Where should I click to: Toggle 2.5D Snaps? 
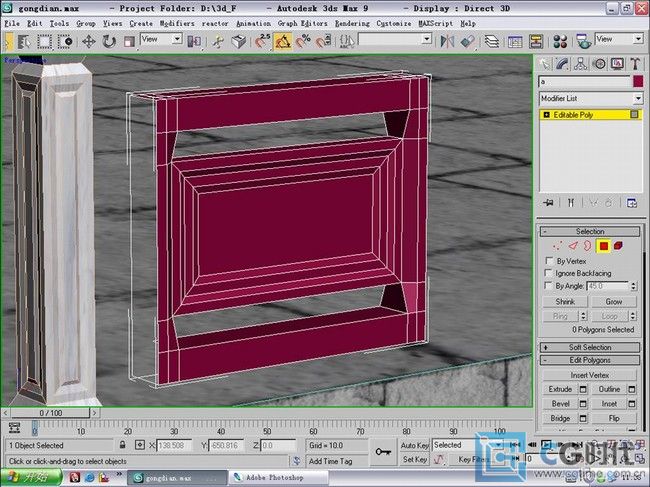click(262, 41)
